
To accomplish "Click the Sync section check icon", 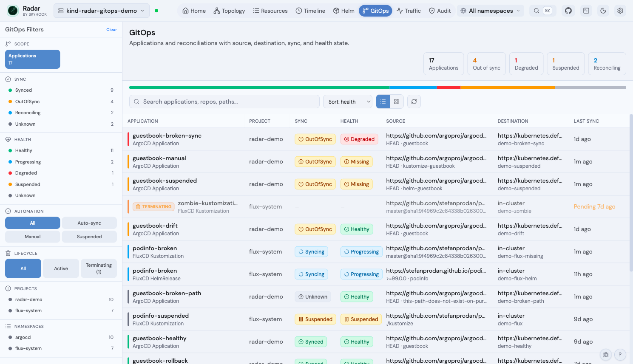I will click(x=8, y=79).
